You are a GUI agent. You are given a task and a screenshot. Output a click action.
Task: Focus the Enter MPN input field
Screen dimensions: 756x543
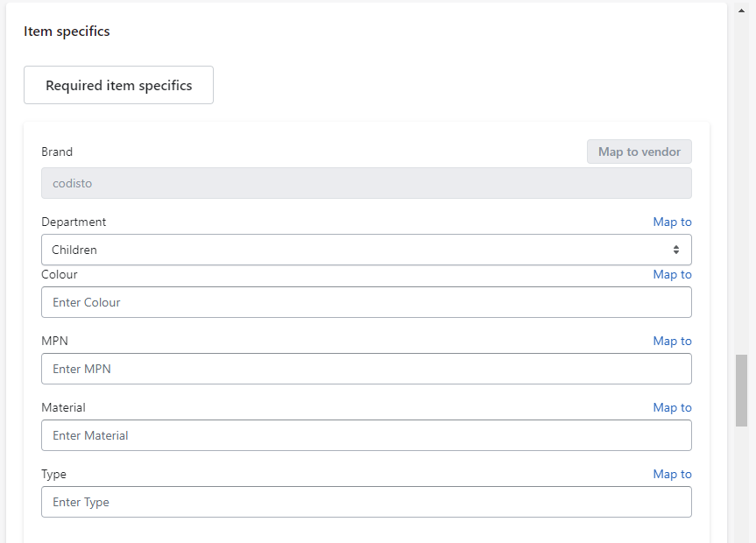tap(366, 369)
